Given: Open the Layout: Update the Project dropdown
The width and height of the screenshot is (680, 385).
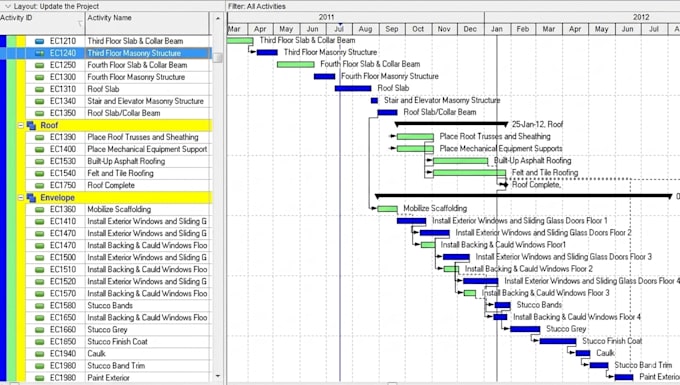Looking at the screenshot, I should (x=8, y=6).
